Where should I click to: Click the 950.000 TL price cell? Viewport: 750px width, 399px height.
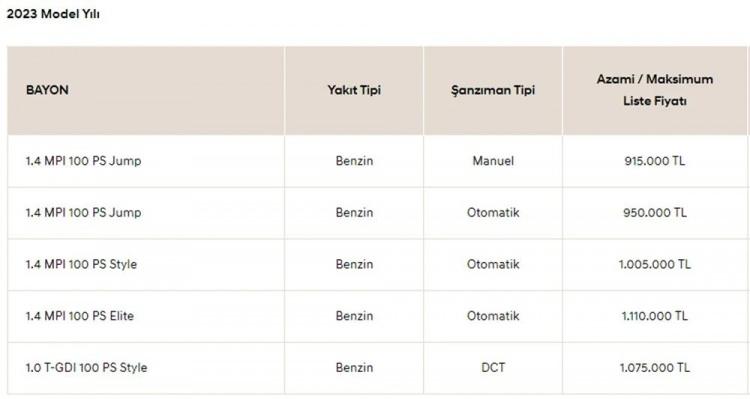tap(654, 212)
